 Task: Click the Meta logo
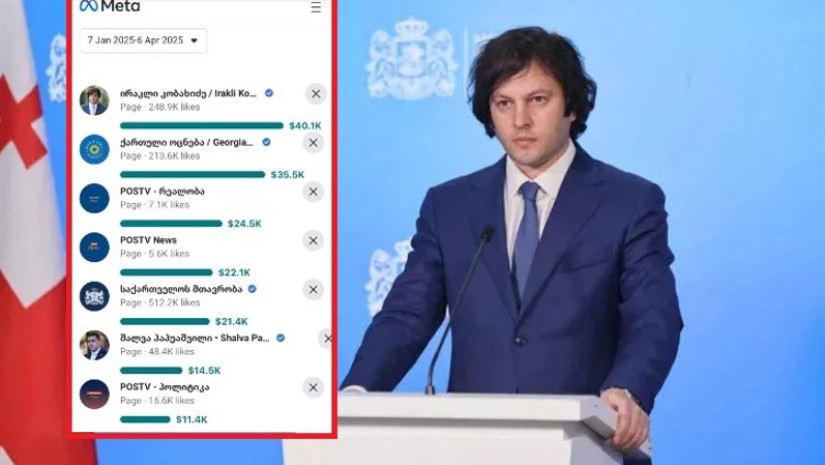coord(110,6)
